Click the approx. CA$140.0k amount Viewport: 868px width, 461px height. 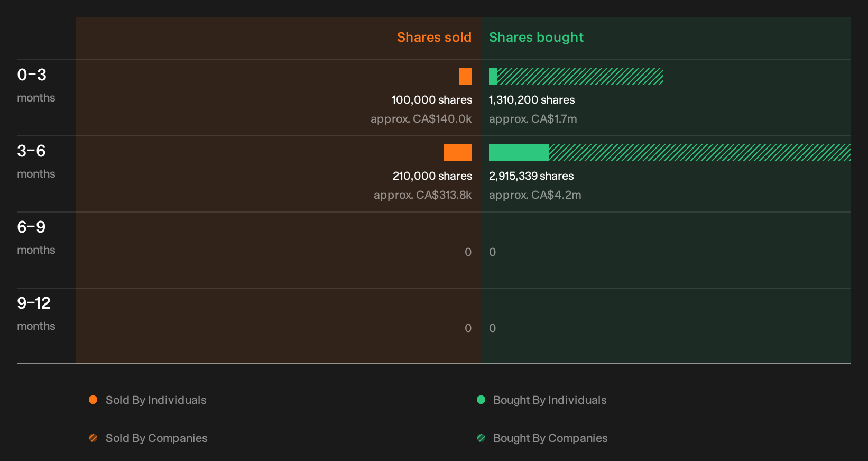pos(421,119)
